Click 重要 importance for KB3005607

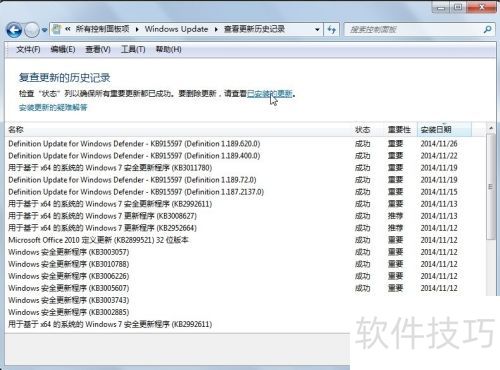pyautogui.click(x=395, y=288)
